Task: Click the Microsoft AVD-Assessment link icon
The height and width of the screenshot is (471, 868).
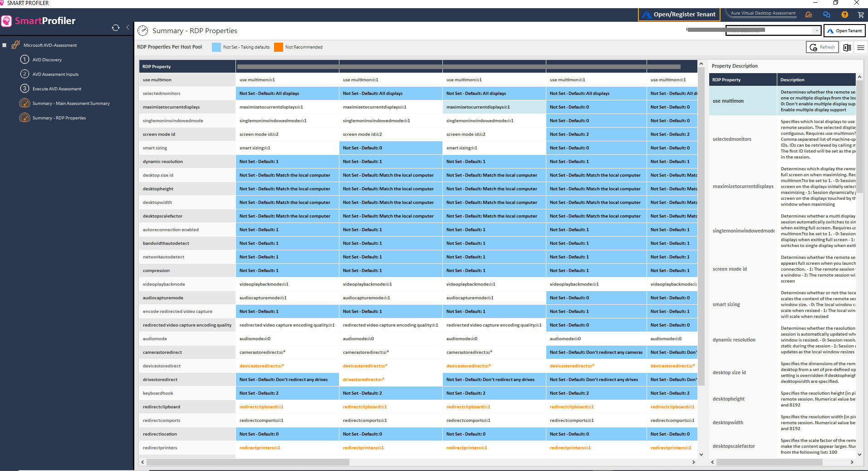Action: coord(16,45)
